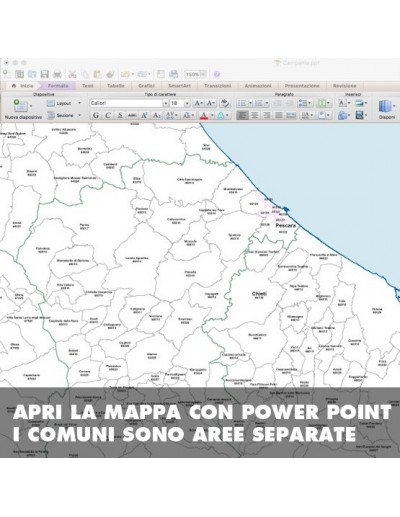Toggle italic with the C button
The image size is (400, 517).
(108, 115)
